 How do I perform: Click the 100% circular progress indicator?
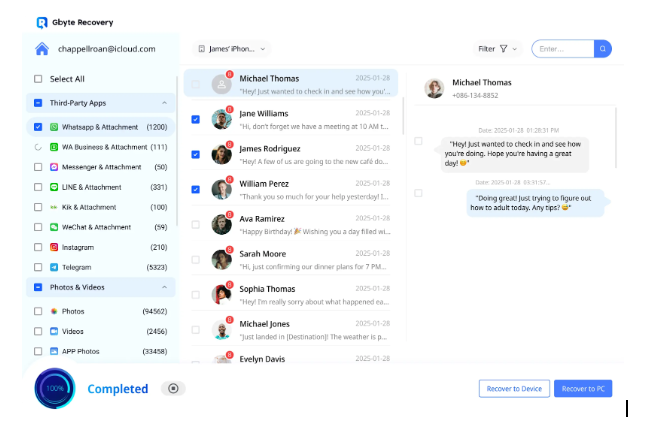[54, 388]
